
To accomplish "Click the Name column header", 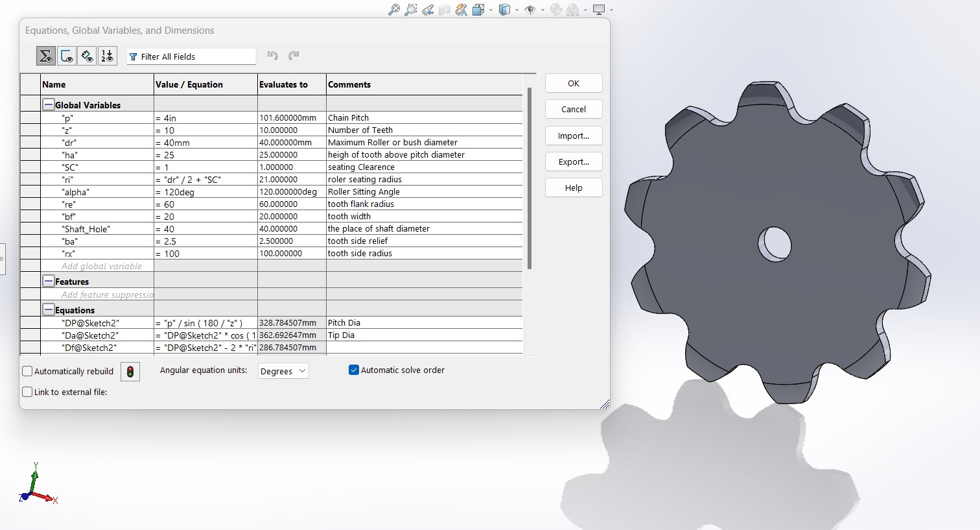I will [x=97, y=84].
